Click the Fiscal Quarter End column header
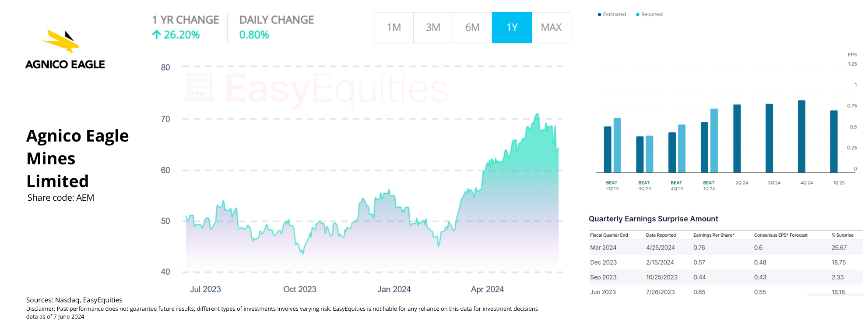868x330 pixels. [609, 235]
